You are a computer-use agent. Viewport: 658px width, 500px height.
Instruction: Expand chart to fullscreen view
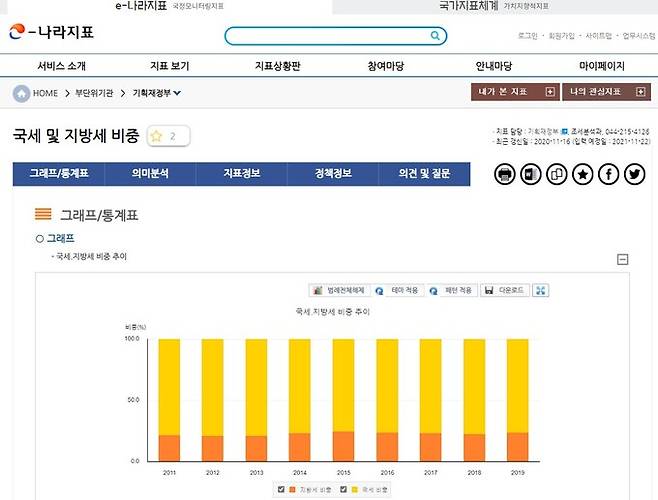[541, 290]
